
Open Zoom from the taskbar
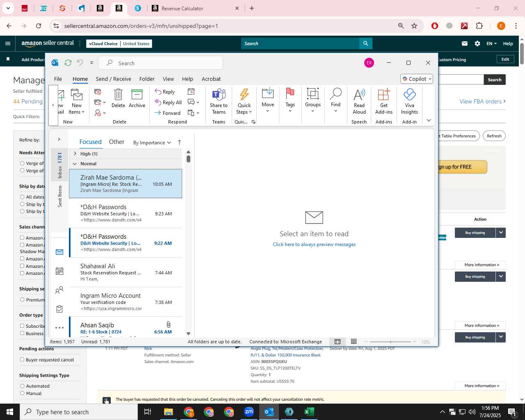tap(249, 412)
